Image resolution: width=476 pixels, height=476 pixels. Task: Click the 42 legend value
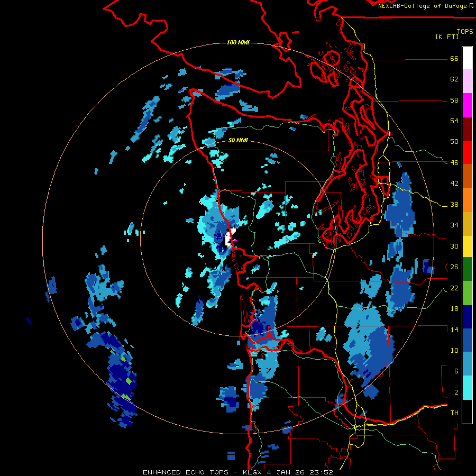click(454, 184)
